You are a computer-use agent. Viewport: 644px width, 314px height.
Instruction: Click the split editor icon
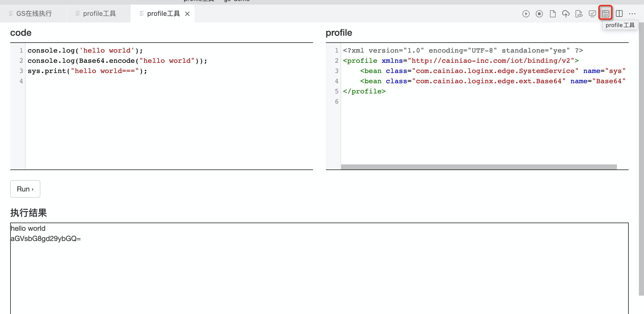(619, 14)
